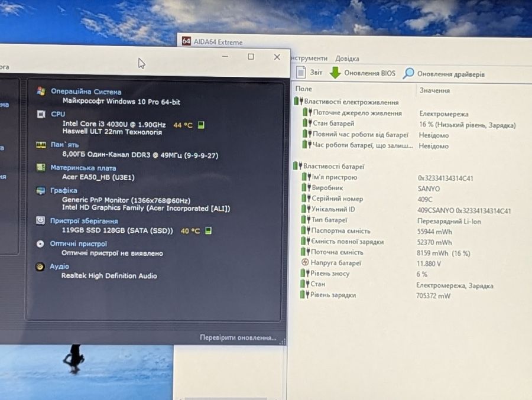Select the SANYO manufacturer value
Image resolution: width=532 pixels, height=400 pixels.
tap(429, 188)
